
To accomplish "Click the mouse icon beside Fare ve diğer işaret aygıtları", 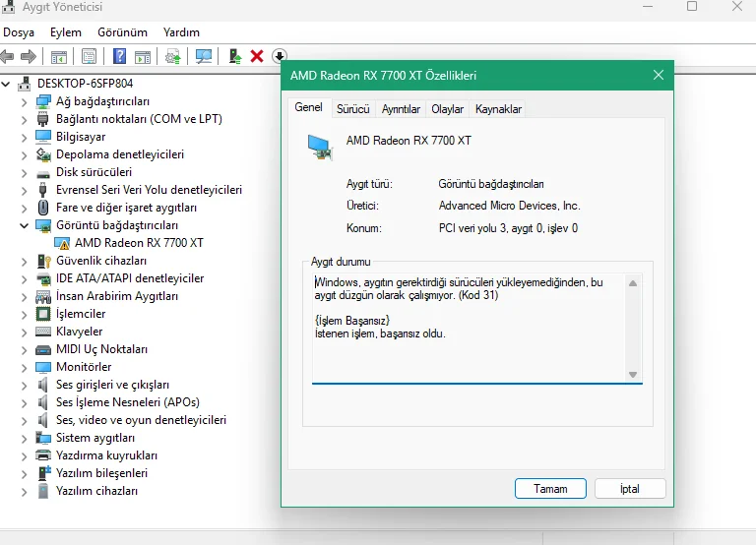I will 43,208.
